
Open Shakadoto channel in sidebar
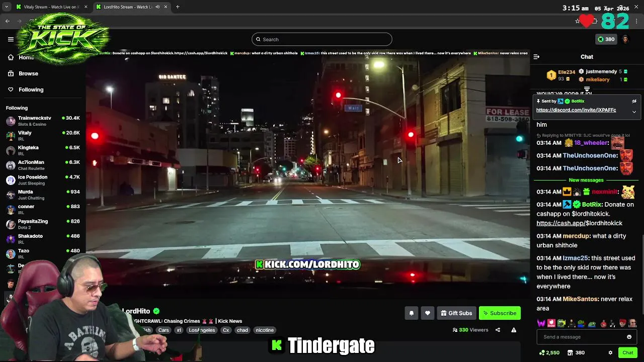[x=43, y=239]
